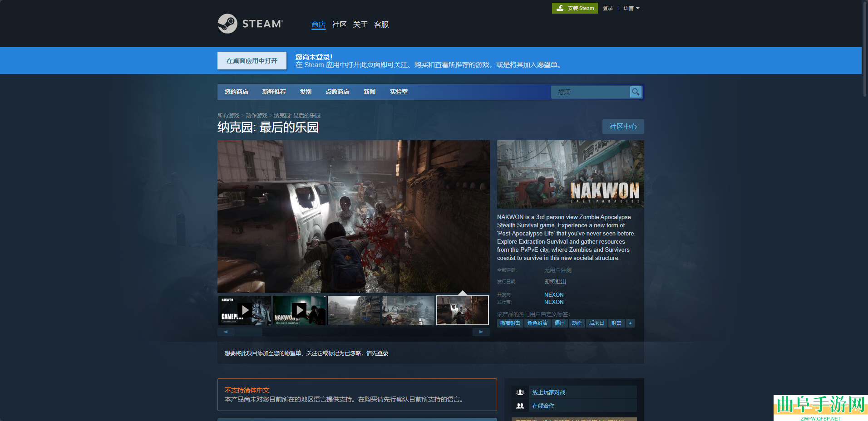Select the third screenshot thumbnail of ruined city

(x=354, y=310)
